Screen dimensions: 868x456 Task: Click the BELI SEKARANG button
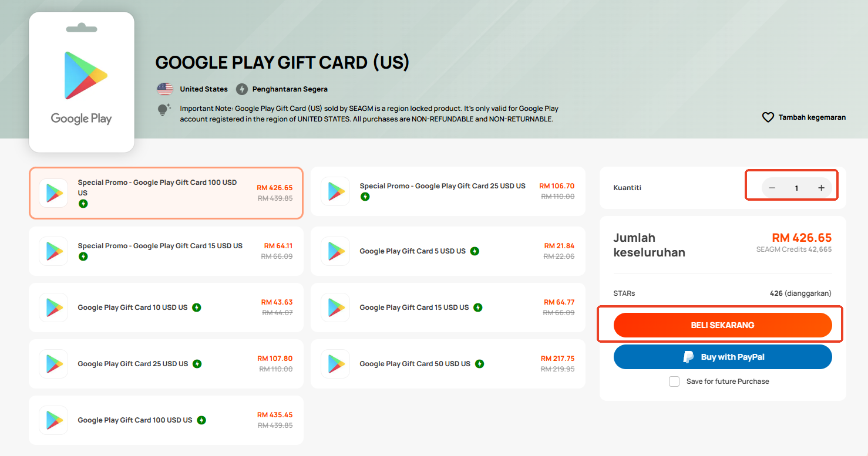pos(723,325)
